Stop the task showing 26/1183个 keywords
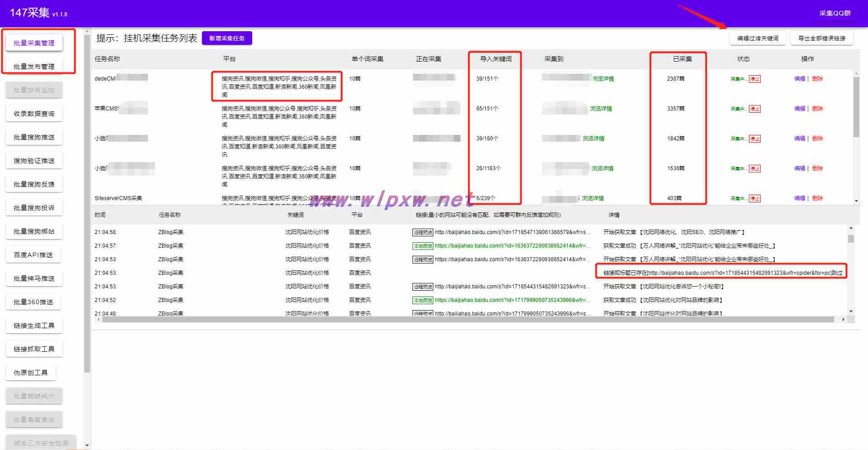 (x=754, y=168)
